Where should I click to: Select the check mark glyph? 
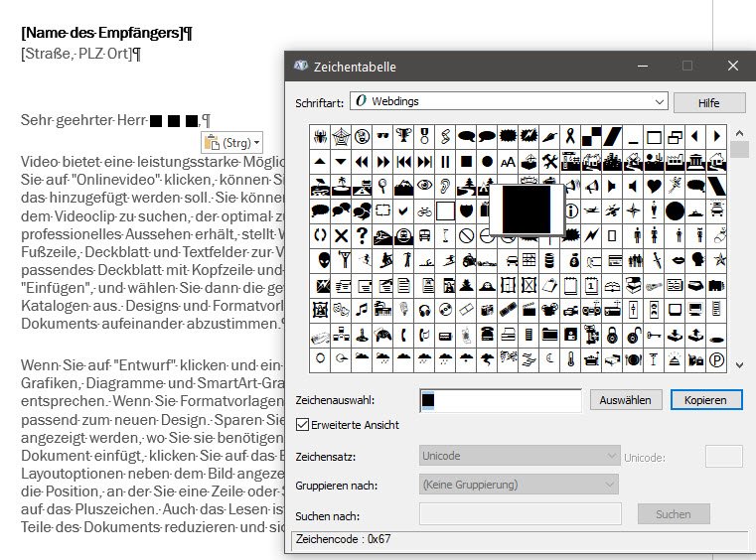point(403,211)
